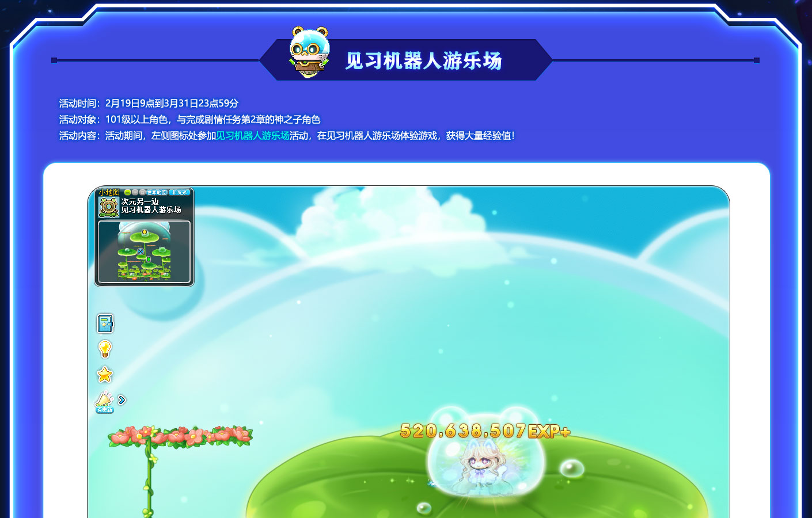The width and height of the screenshot is (812, 518).
Task: Click the small bubble right of character
Action: (571, 469)
